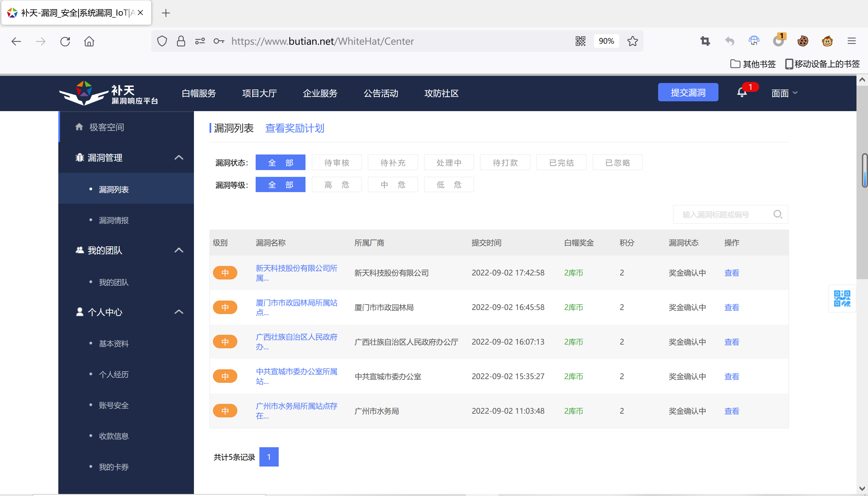Image resolution: width=868 pixels, height=496 pixels.
Task: Click the browser QR code generator icon
Action: 580,41
